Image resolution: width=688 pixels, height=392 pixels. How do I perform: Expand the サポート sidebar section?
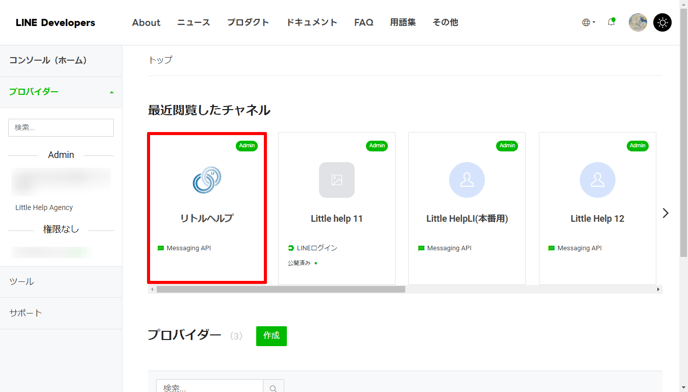tap(61, 313)
